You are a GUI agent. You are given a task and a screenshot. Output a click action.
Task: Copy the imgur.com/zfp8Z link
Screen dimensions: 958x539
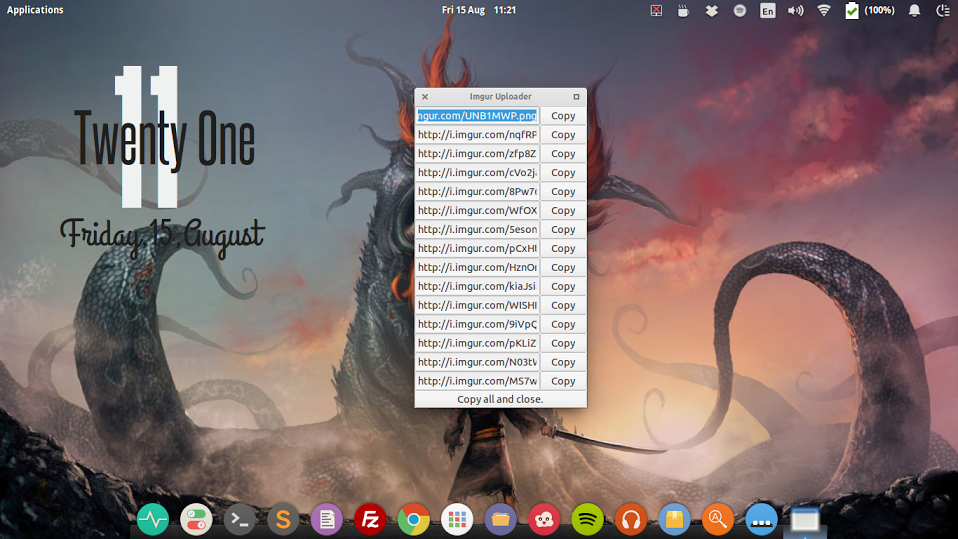563,153
